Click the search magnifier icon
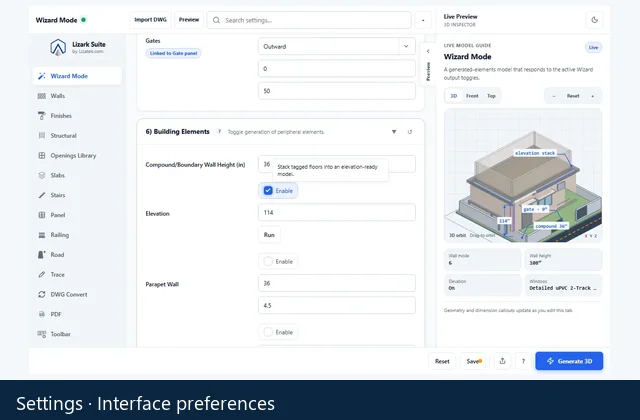Viewport: 640px width, 420px height. [216, 20]
